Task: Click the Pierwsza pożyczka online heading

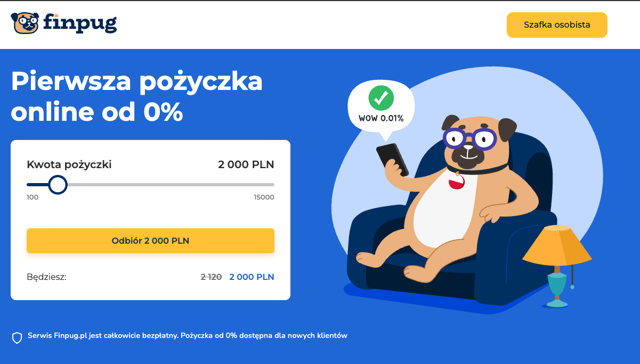Action: (x=136, y=97)
